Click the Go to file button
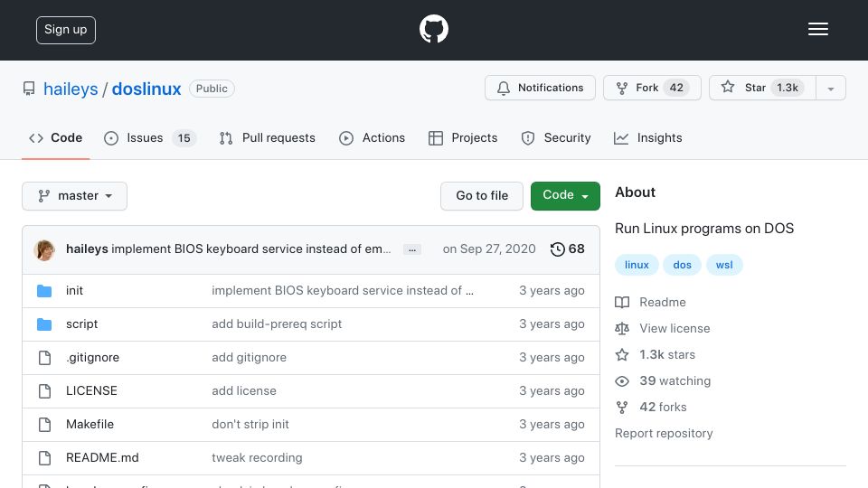868x488 pixels. tap(482, 196)
